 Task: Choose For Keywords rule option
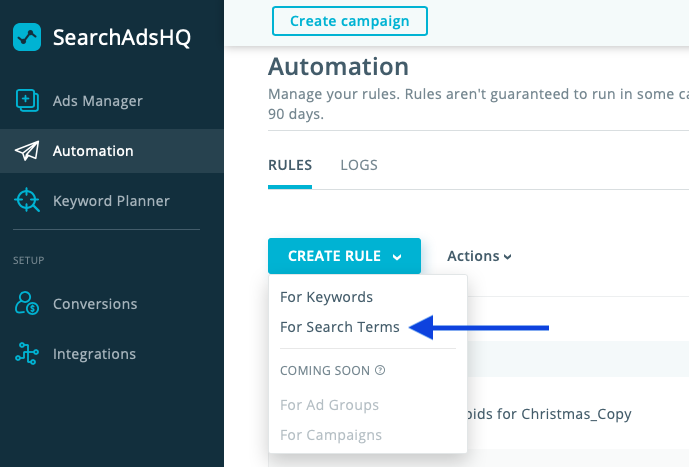coord(326,297)
